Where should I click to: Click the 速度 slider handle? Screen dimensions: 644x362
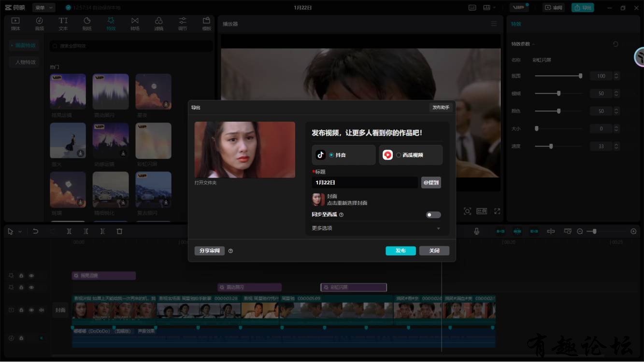[x=551, y=146]
